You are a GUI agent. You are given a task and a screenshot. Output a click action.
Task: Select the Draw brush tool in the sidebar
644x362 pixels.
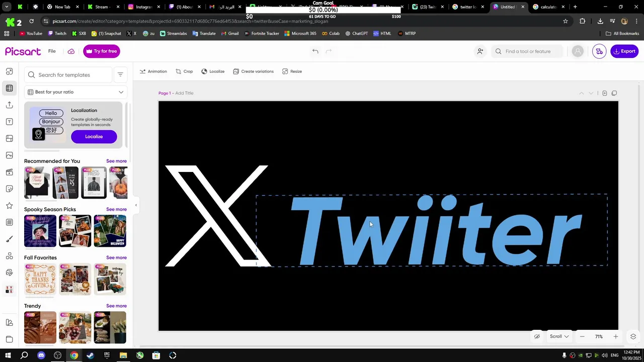pos(9,239)
